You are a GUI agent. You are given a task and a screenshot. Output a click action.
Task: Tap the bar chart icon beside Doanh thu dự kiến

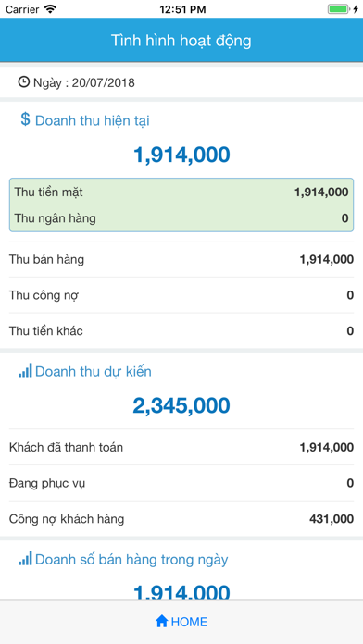click(x=25, y=371)
